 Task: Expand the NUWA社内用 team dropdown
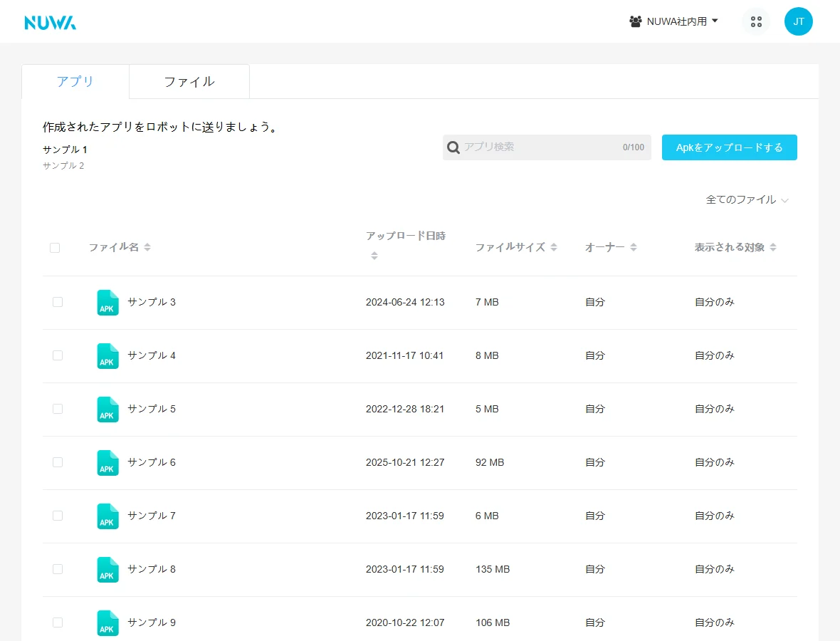(673, 21)
